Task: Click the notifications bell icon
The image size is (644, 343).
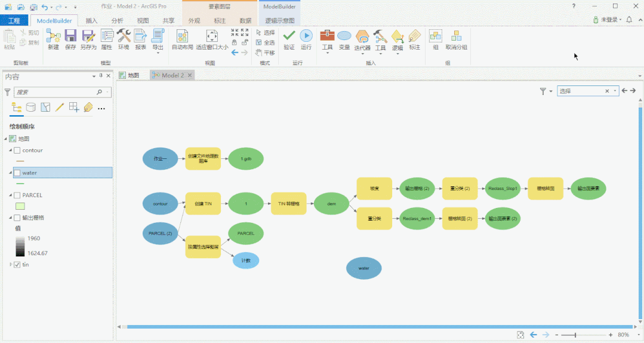Action: (x=629, y=19)
